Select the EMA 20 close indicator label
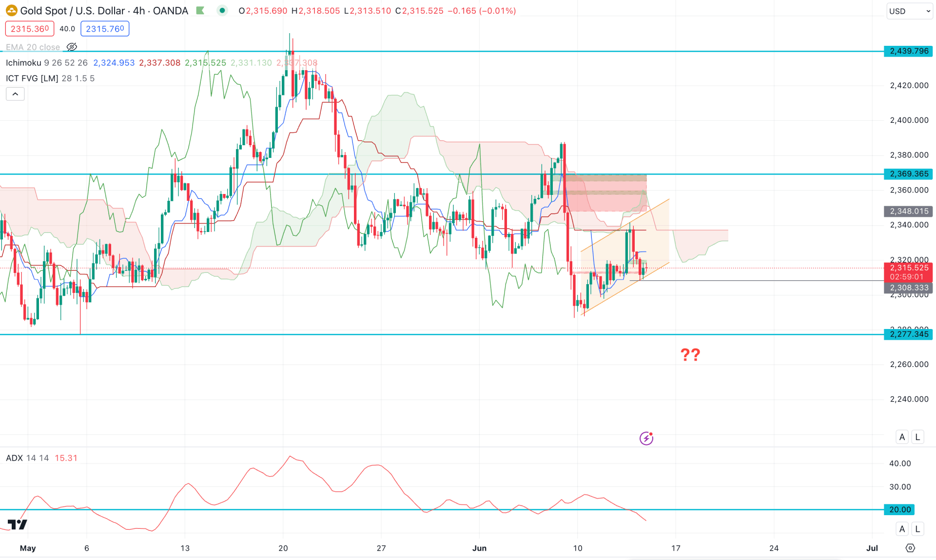Screen dimensions: 936x560 pyautogui.click(x=33, y=47)
